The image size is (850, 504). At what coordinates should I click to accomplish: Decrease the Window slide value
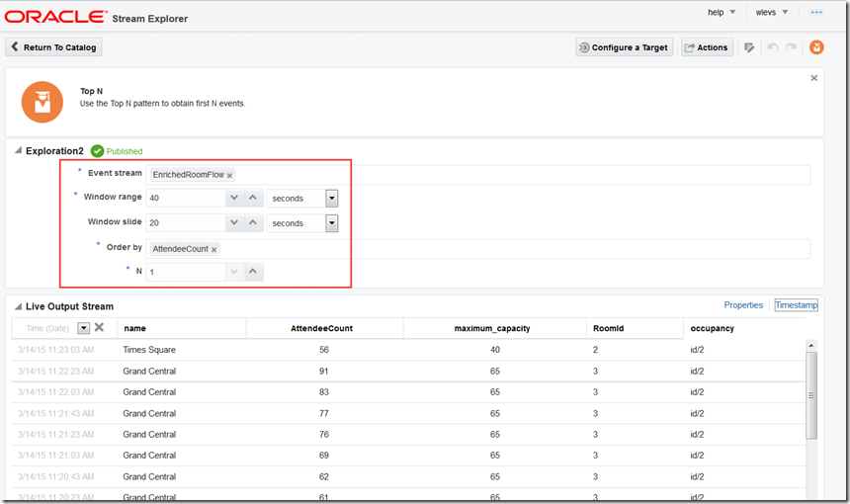pos(234,222)
